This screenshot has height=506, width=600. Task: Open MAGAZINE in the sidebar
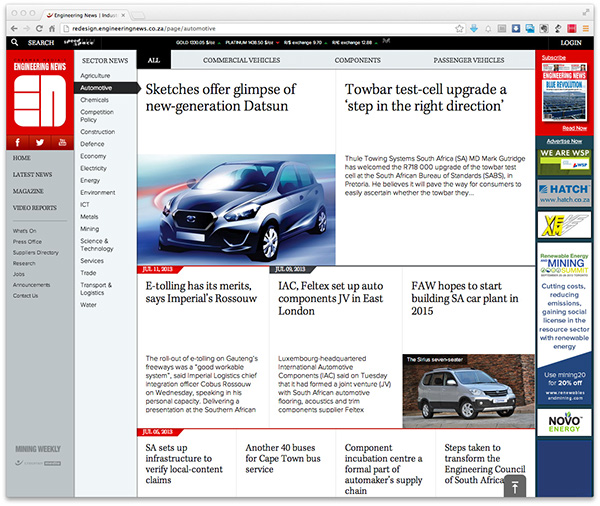28,191
